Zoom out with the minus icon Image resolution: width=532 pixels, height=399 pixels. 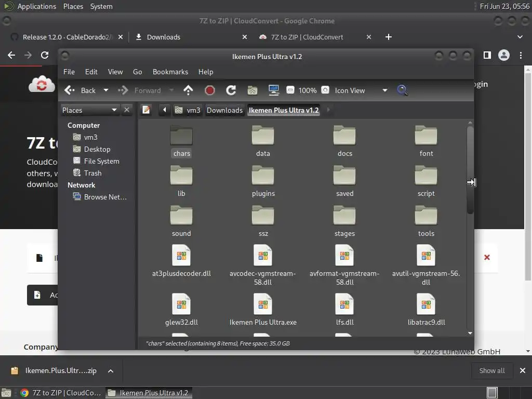[x=290, y=90]
